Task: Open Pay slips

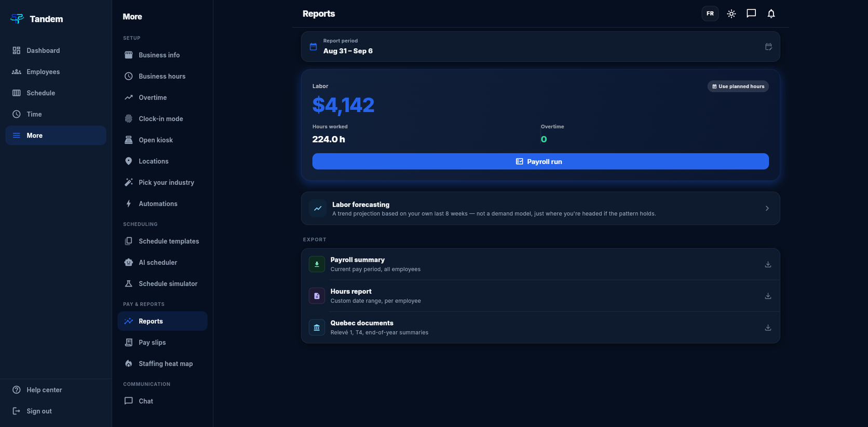Action: pyautogui.click(x=162, y=342)
